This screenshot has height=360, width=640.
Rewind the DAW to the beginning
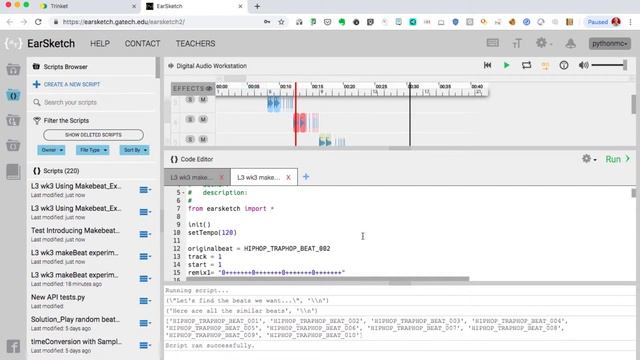click(x=487, y=65)
